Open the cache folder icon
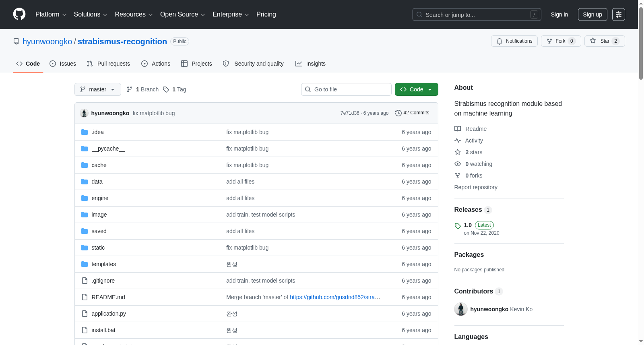This screenshot has height=345, width=644. click(85, 165)
